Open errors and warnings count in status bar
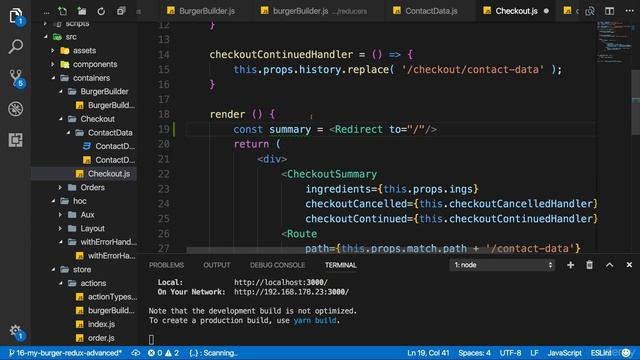The image size is (640, 360). coord(163,353)
